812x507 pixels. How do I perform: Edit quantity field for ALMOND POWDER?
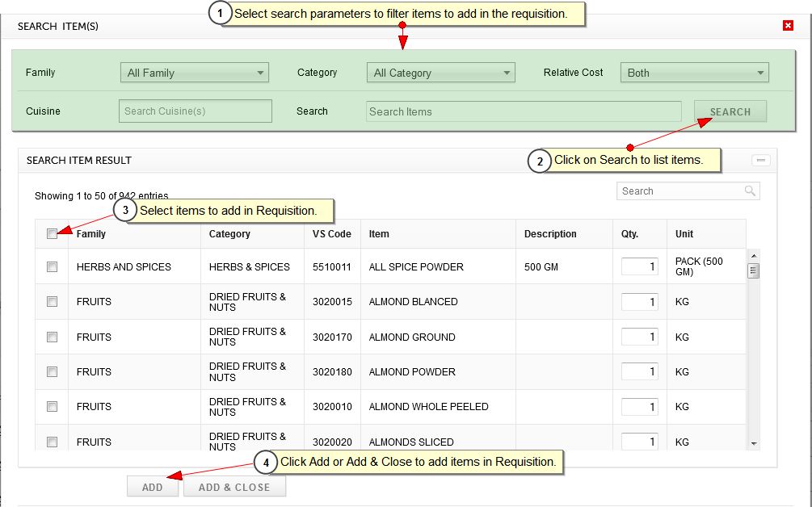coord(640,371)
